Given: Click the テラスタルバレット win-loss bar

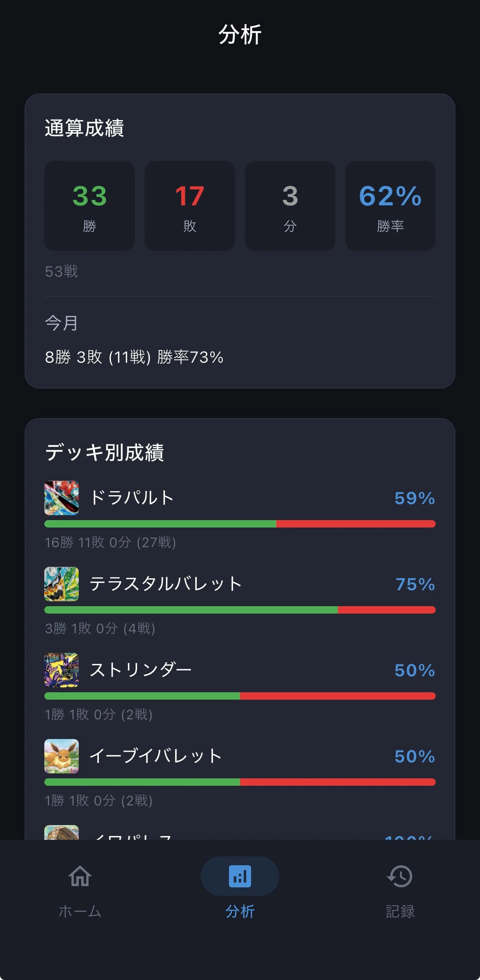Looking at the screenshot, I should [x=240, y=610].
